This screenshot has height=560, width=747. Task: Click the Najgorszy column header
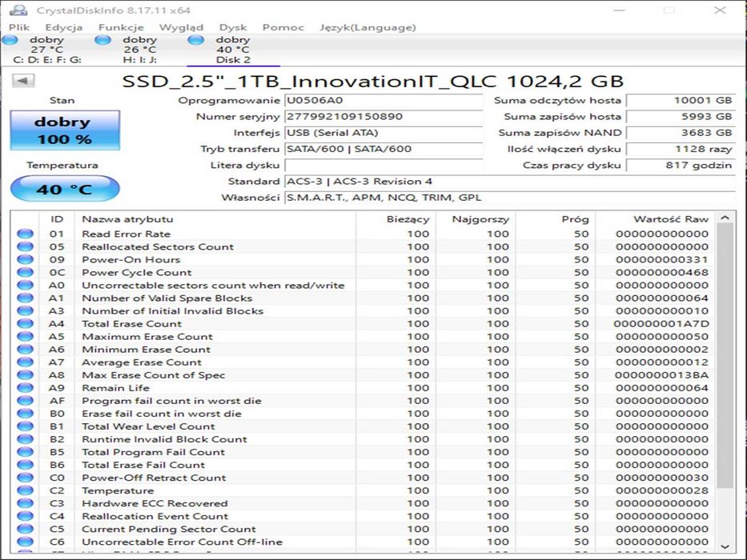click(476, 219)
